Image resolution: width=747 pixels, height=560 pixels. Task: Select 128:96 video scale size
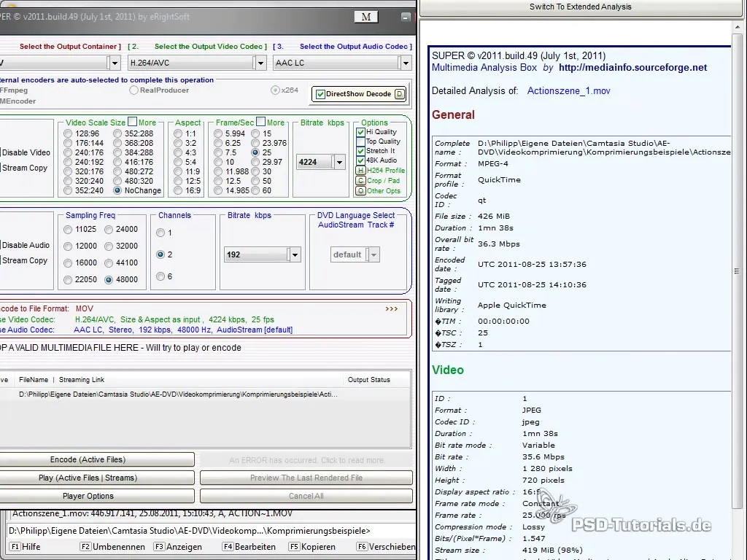68,133
